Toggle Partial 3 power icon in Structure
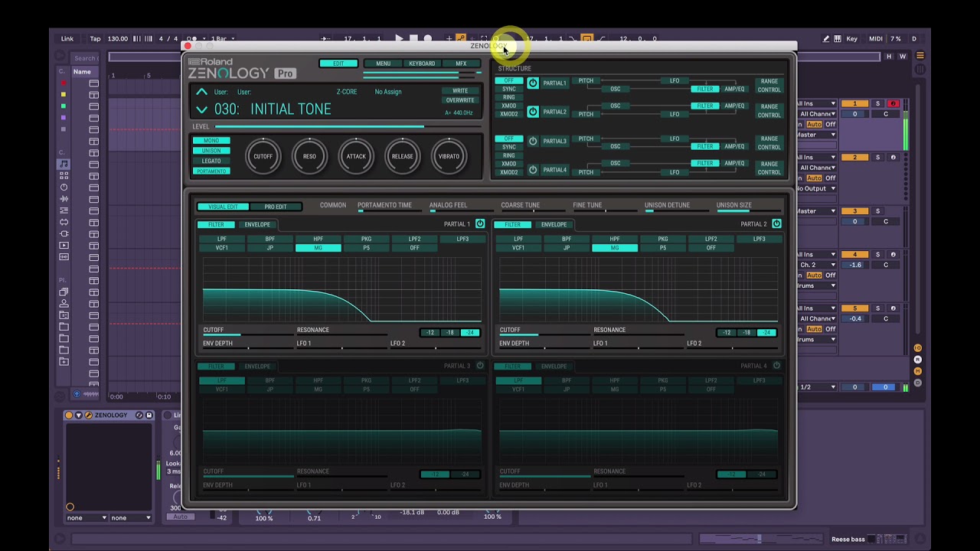The height and width of the screenshot is (551, 980). 533,141
